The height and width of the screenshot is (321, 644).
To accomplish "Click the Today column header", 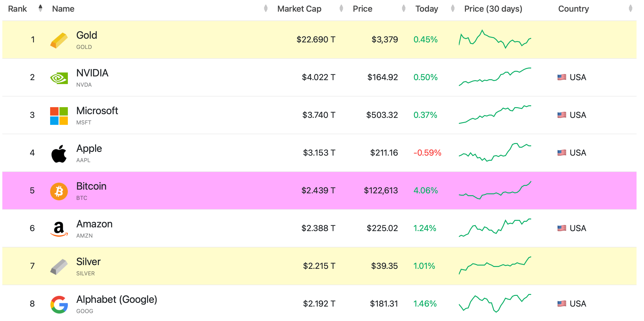I will pos(426,9).
